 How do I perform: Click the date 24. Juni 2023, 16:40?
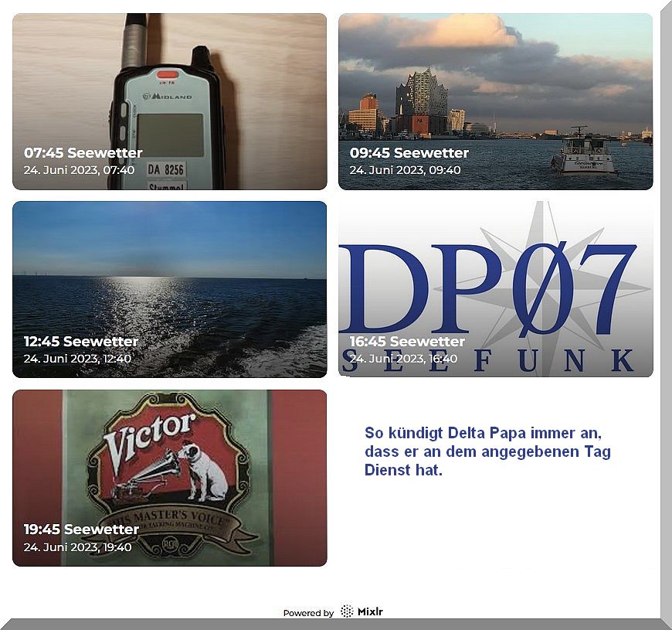403,359
